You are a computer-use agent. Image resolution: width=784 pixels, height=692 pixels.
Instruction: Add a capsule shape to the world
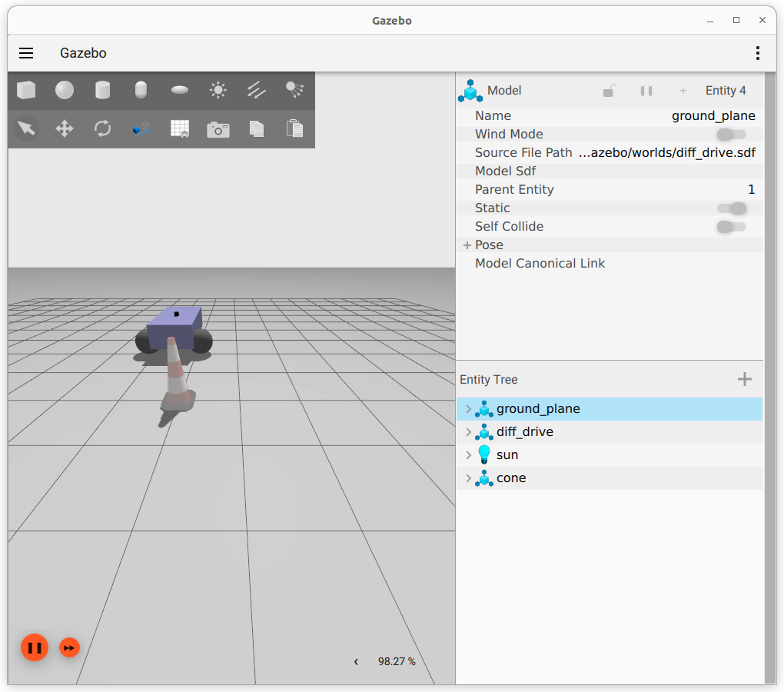pos(141,91)
